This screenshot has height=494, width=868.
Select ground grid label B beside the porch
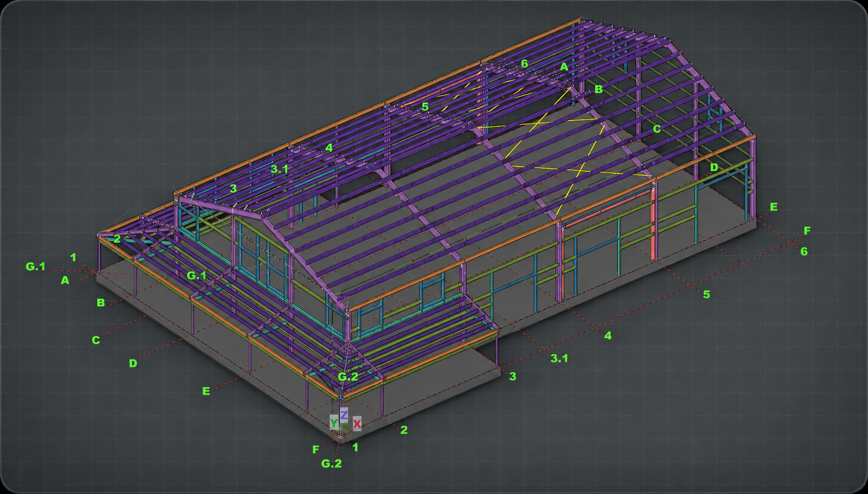click(x=101, y=302)
